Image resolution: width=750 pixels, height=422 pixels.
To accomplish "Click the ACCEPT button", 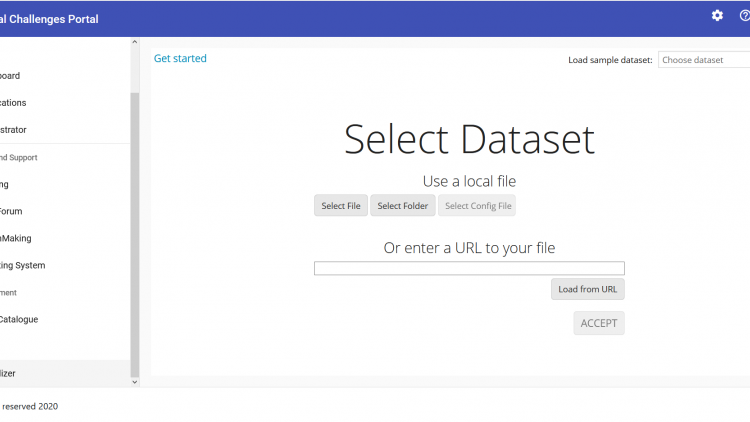I will pos(599,323).
